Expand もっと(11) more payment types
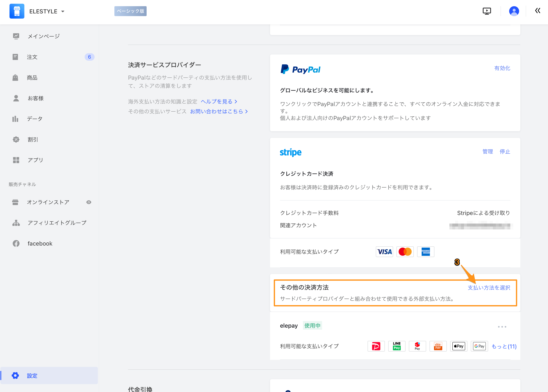The height and width of the screenshot is (392, 548). [504, 346]
